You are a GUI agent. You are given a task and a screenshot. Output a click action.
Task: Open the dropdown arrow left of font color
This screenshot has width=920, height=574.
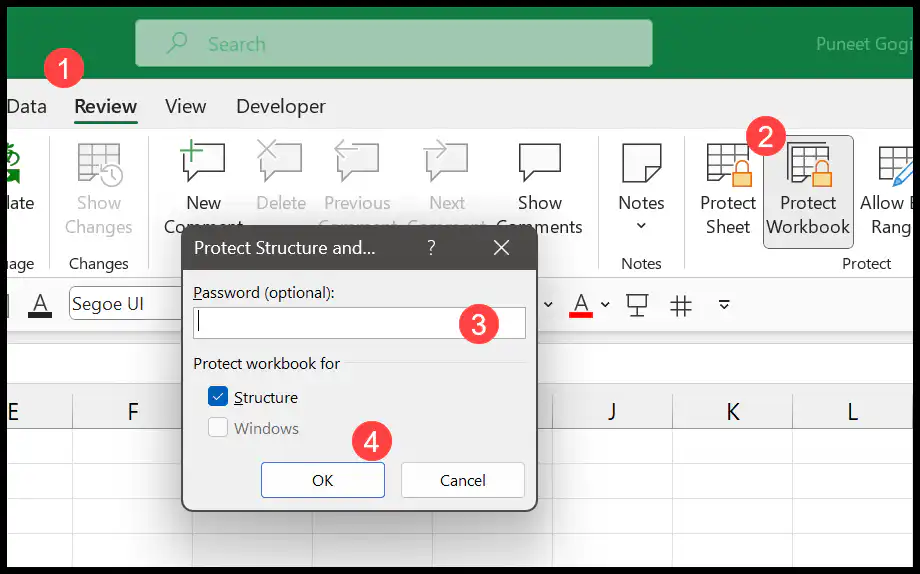tap(548, 305)
